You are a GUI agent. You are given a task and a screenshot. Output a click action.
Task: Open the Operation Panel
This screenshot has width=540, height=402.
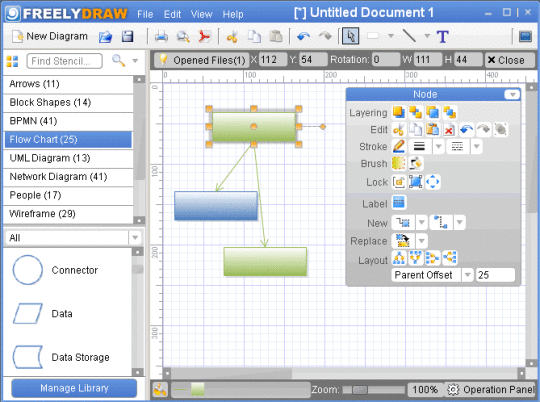(x=491, y=390)
